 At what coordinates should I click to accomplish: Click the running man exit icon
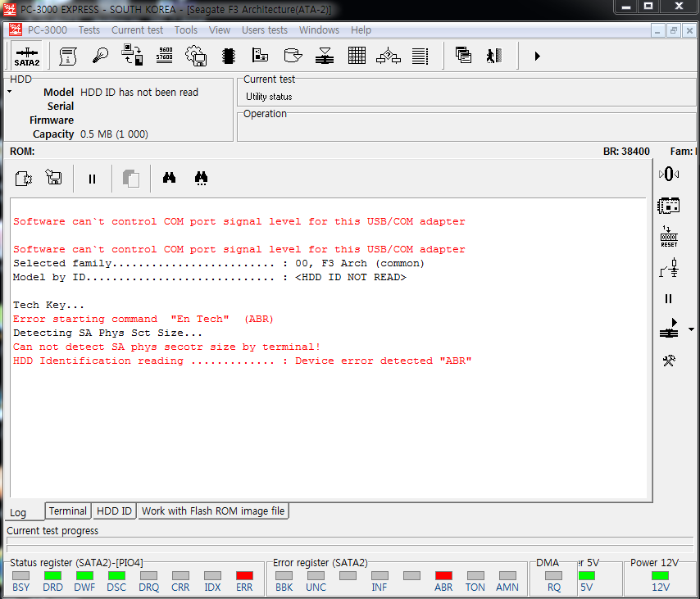(x=494, y=56)
